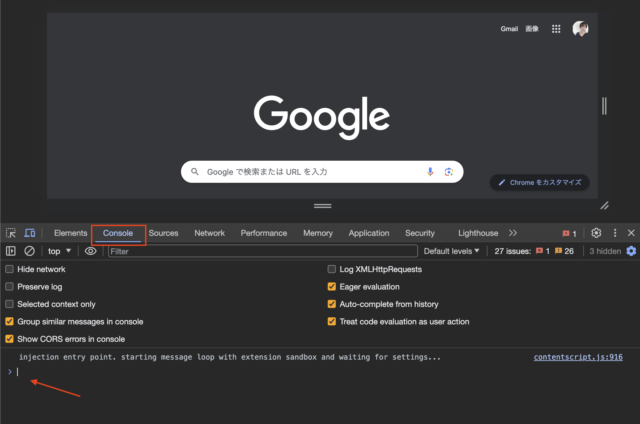
Task: Open the Application tab
Action: point(369,233)
